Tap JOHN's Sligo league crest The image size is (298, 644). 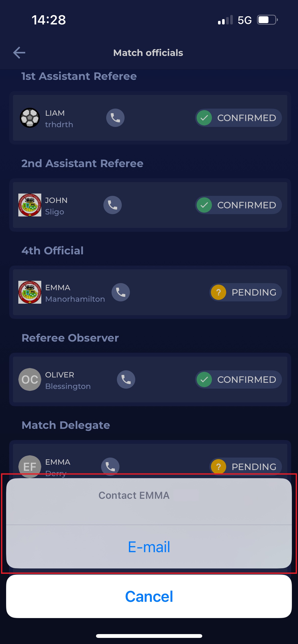coord(30,205)
